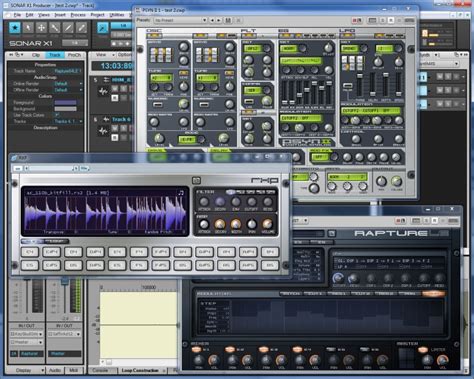Click the delete preset X in PSYN II
The image size is (474, 379).
coord(238,20)
